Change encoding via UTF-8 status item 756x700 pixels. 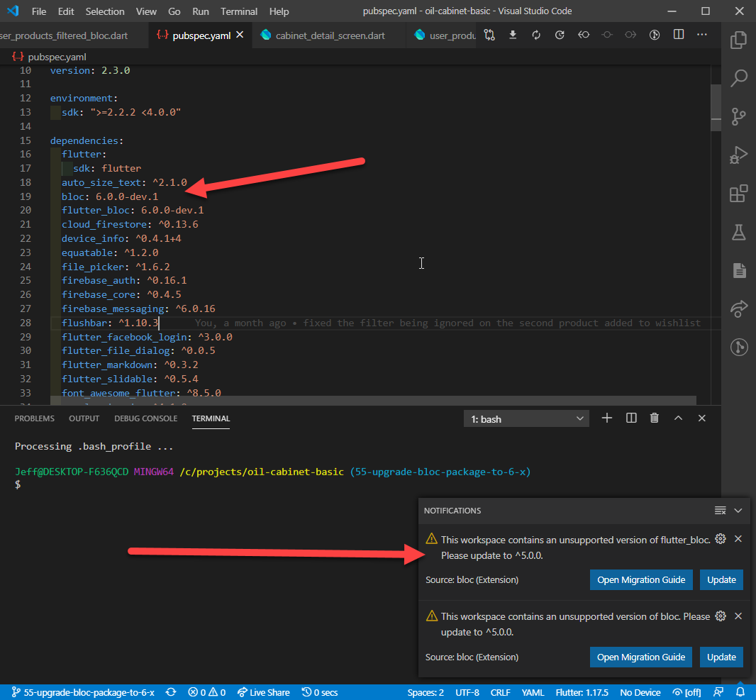[467, 692]
